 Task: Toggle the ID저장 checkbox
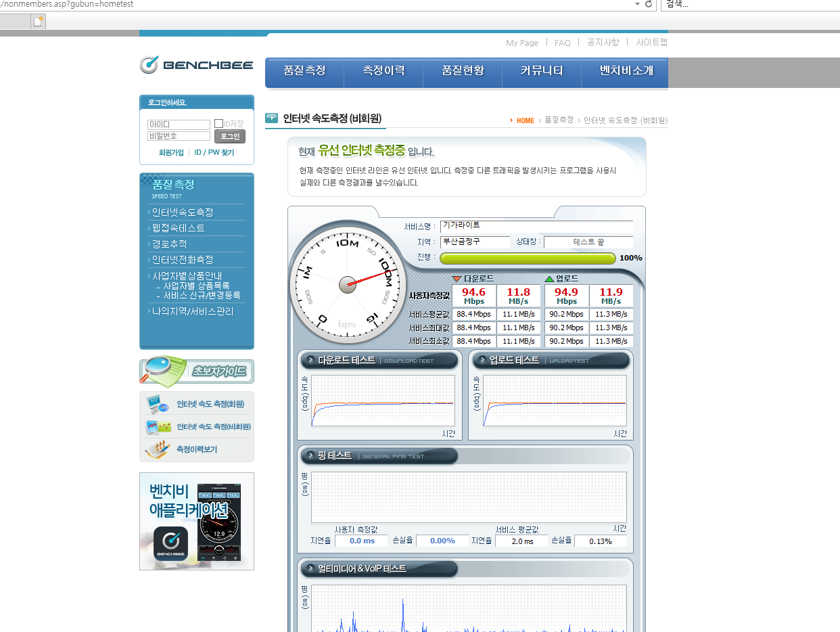[218, 124]
